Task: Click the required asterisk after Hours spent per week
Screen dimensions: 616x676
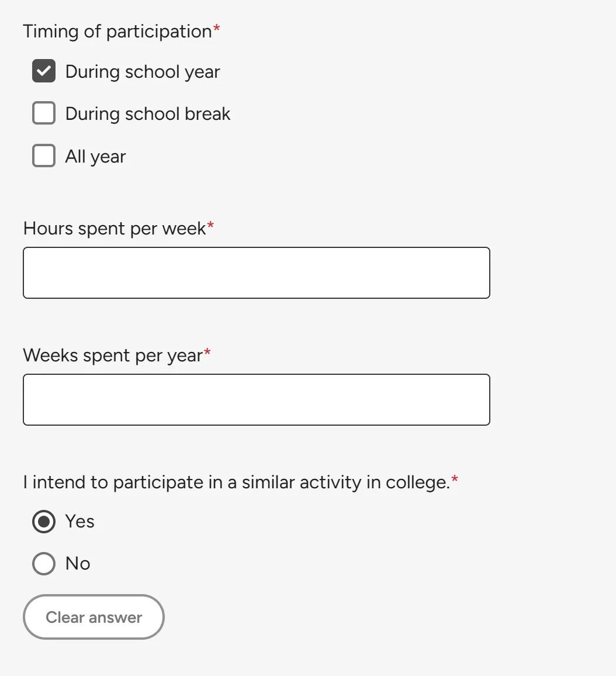Action: click(210, 226)
